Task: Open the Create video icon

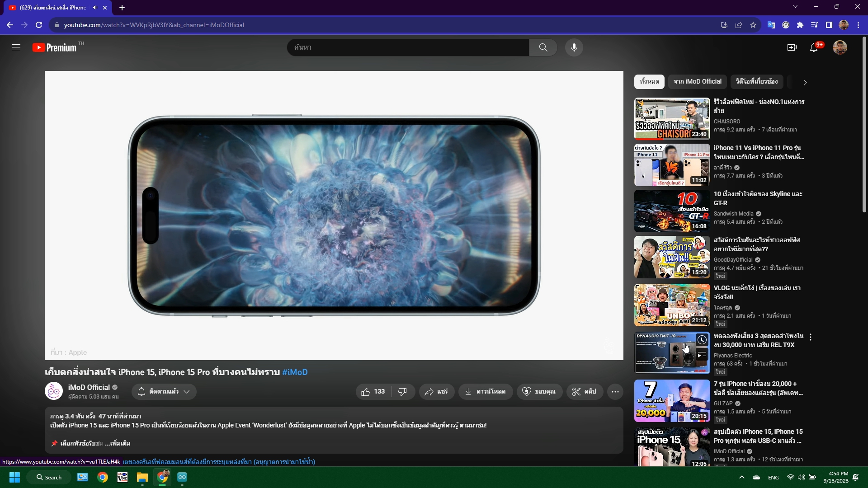Action: pyautogui.click(x=792, y=47)
